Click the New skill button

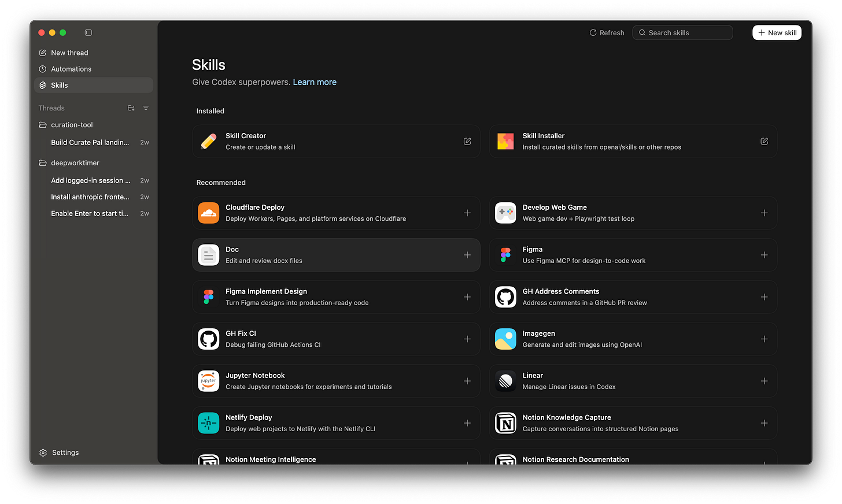coord(777,33)
